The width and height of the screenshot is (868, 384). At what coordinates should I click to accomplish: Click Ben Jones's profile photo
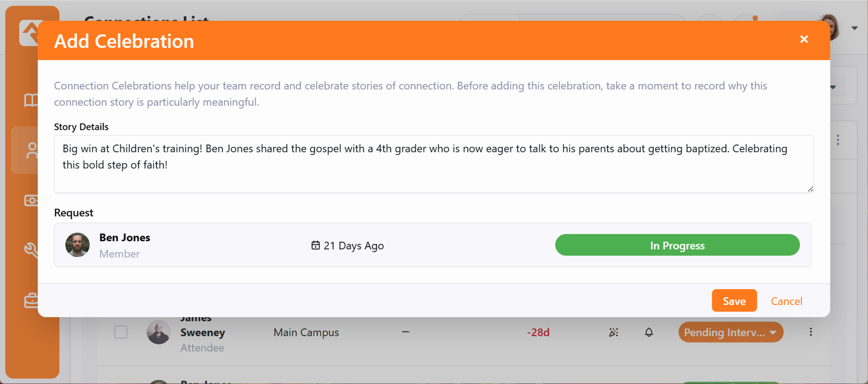click(x=77, y=245)
